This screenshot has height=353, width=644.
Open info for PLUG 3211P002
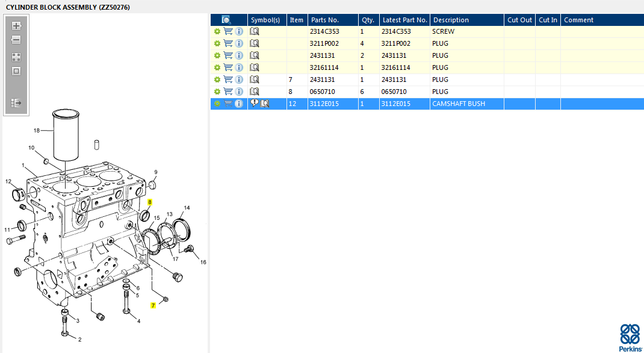pos(239,43)
